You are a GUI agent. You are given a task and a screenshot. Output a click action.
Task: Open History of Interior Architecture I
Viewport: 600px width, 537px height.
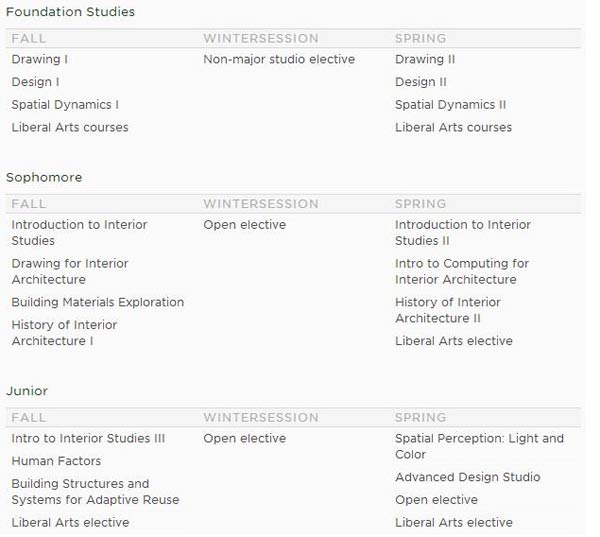pyautogui.click(x=64, y=333)
